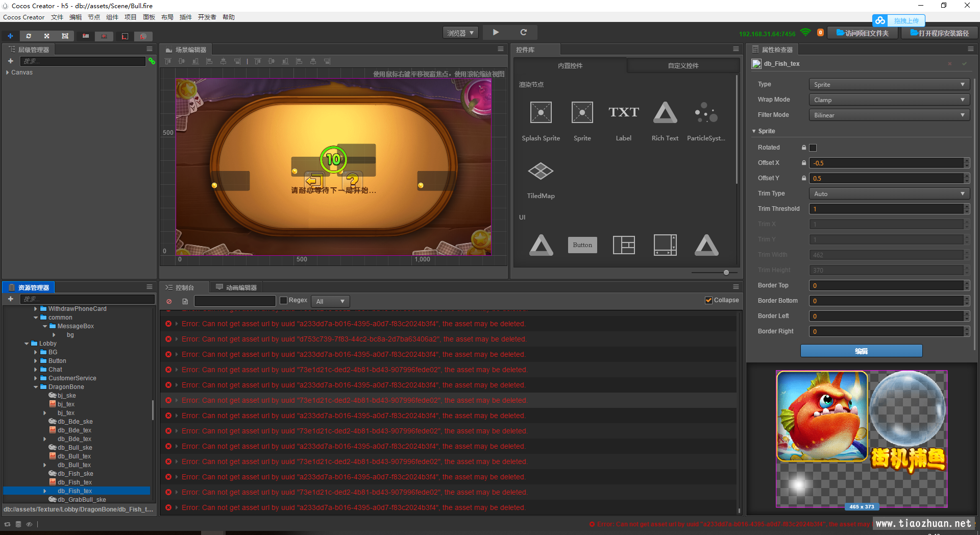Screen dimensions: 980x535
Task: Click the green link icon in hierarchy
Action: pyautogui.click(x=152, y=61)
